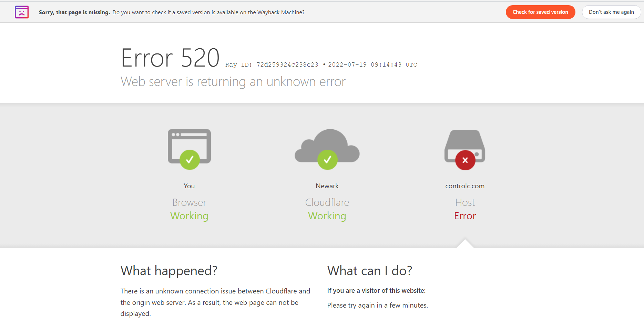Click the Ray ID 72d259324c238c23 text
Viewport: 644px width, 320px height.
pos(272,64)
